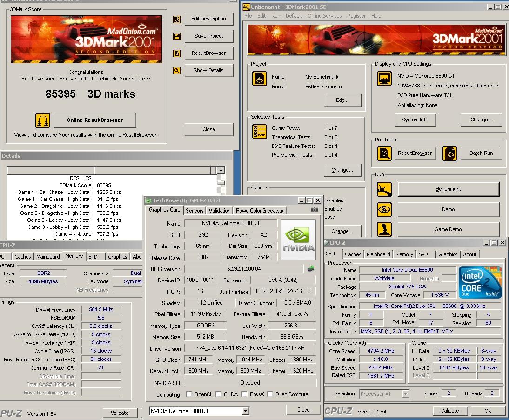Click the Demo eye icon
Viewport: 509px width, 420px height.
384,210
